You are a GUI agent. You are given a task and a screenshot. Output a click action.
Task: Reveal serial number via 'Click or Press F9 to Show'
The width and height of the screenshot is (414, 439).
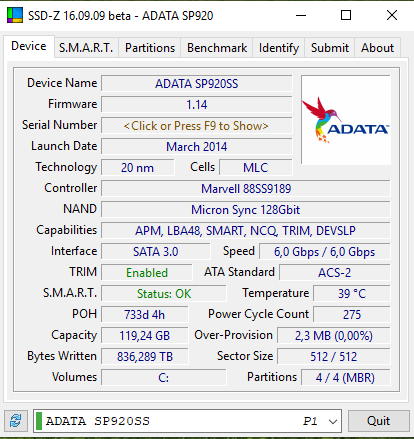197,126
